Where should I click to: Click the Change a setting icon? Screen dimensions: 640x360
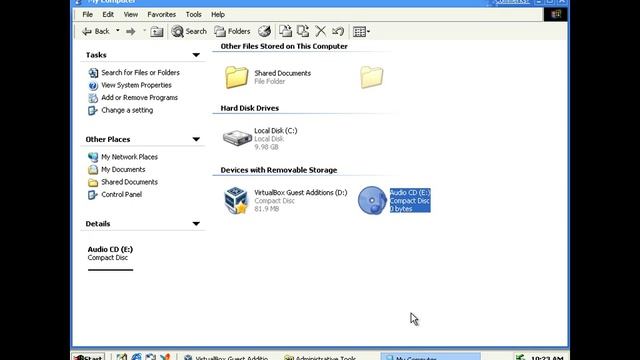coord(93,110)
